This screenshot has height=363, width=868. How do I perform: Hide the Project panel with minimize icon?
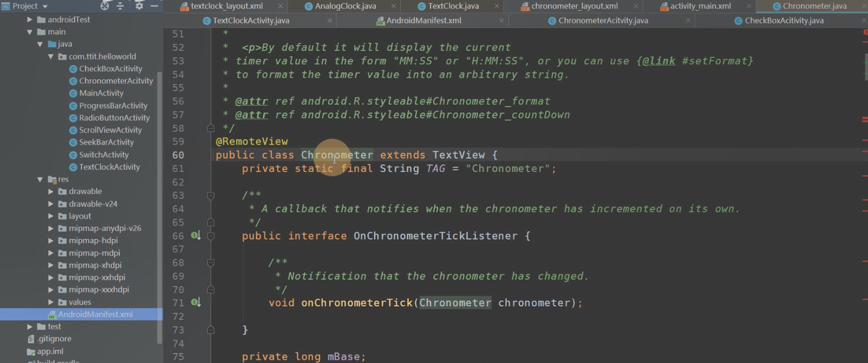155,6
